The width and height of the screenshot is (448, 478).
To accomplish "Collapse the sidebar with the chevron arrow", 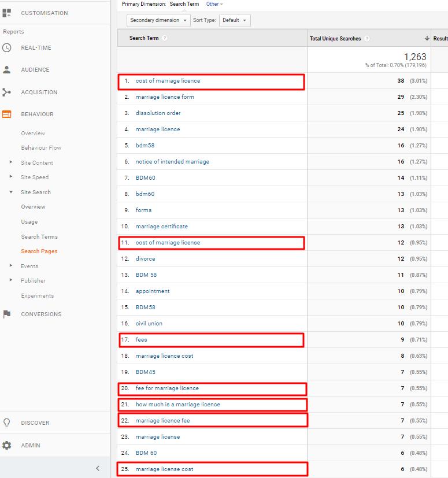I will 98,468.
